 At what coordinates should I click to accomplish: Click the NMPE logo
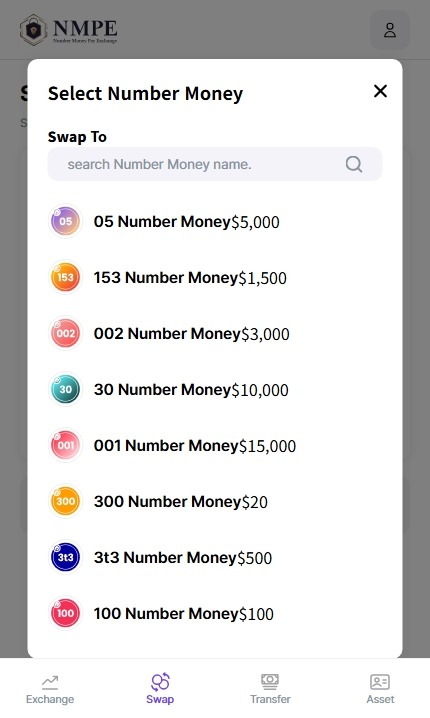(x=69, y=30)
